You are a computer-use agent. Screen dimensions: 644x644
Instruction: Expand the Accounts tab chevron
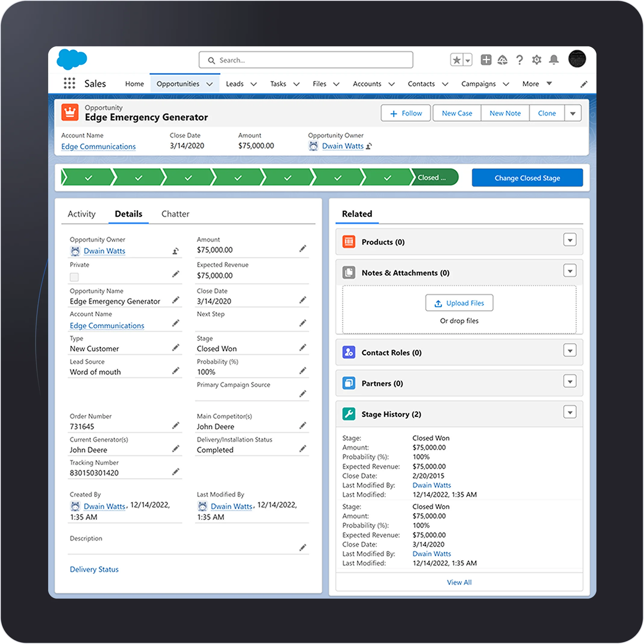pos(392,84)
